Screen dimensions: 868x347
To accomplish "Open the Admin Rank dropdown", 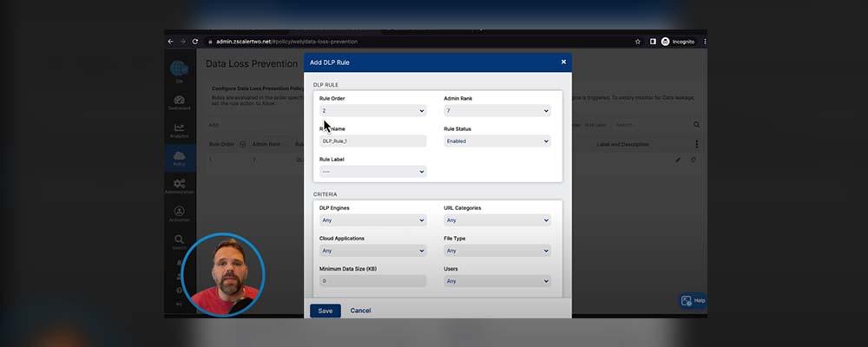I will 497,111.
